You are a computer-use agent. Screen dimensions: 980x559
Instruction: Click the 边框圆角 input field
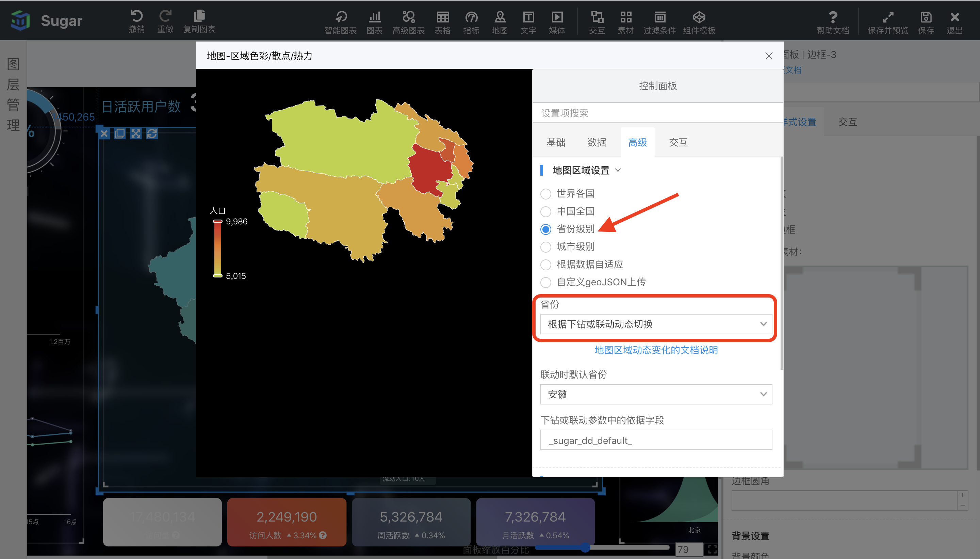click(844, 500)
